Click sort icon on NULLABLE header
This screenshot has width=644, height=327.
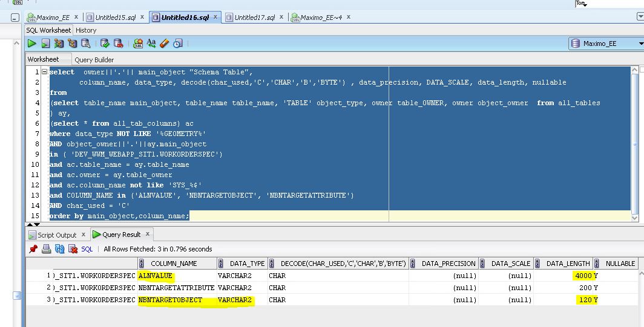[x=597, y=264]
